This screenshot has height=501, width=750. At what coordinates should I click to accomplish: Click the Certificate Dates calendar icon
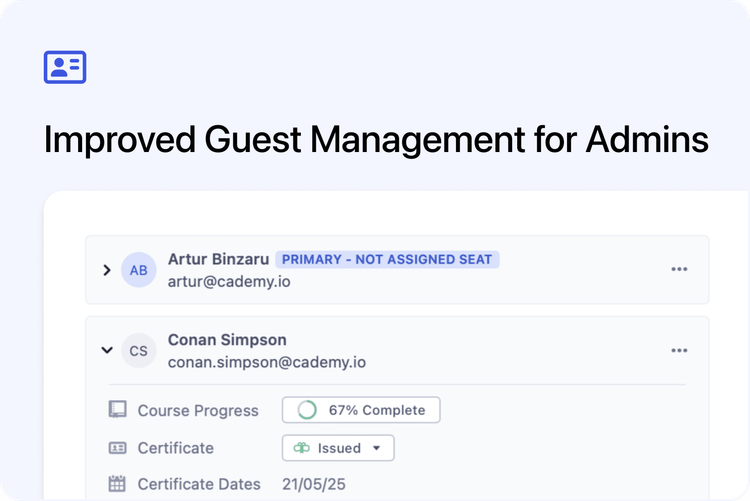[117, 484]
